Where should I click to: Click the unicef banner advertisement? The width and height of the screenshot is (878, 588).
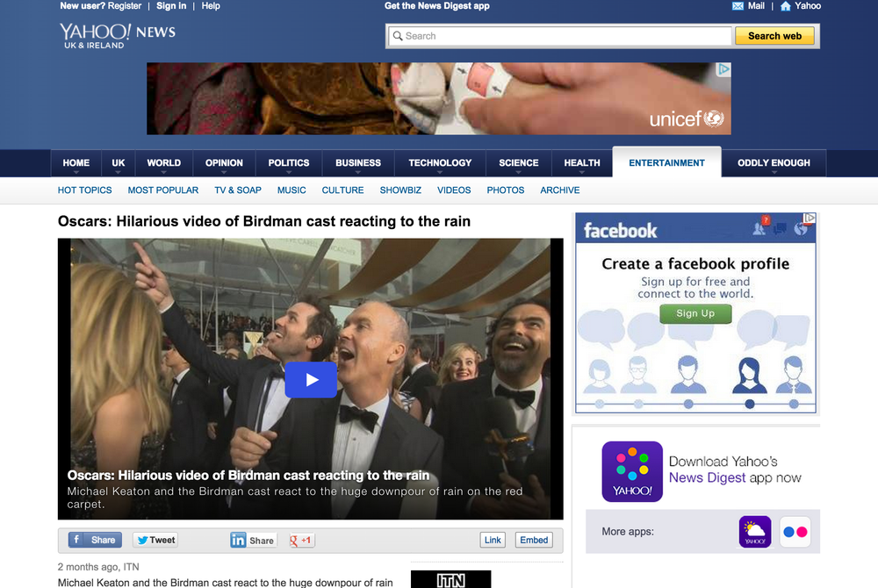pyautogui.click(x=438, y=98)
